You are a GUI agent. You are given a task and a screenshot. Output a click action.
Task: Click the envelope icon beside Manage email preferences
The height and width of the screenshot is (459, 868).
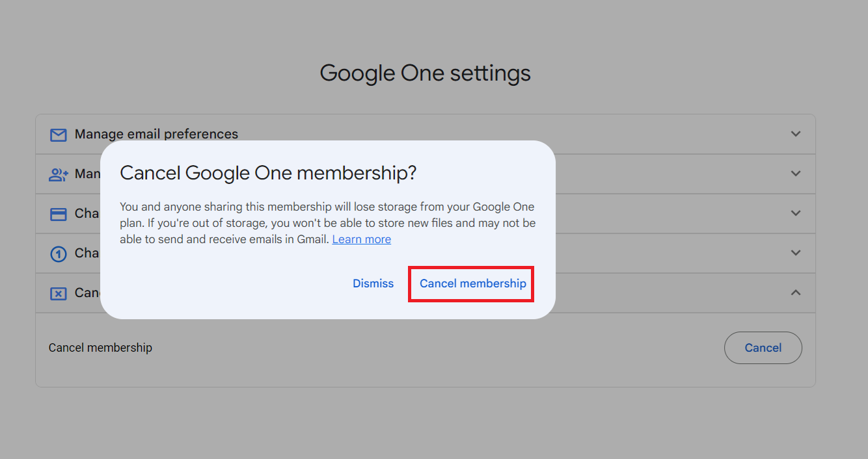point(59,135)
